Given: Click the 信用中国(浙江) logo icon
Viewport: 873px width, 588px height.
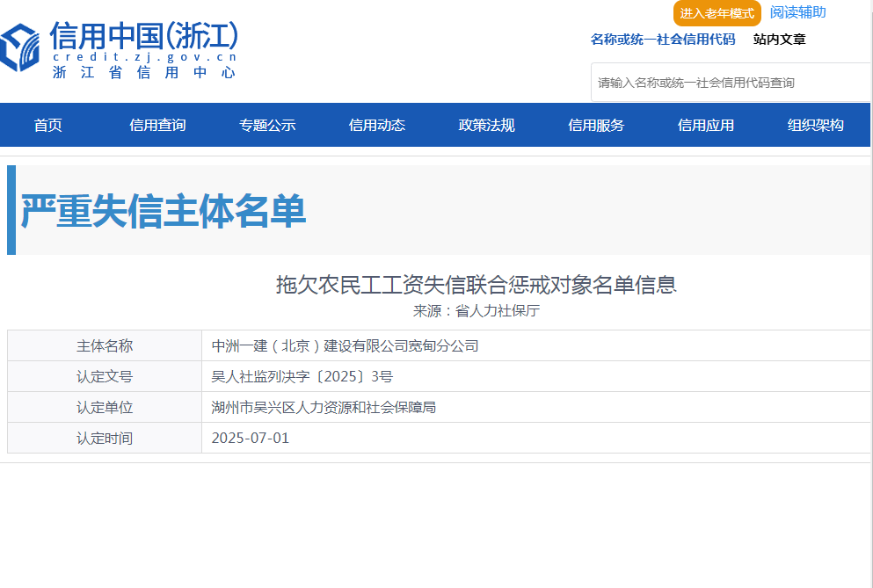Looking at the screenshot, I should pyautogui.click(x=20, y=47).
